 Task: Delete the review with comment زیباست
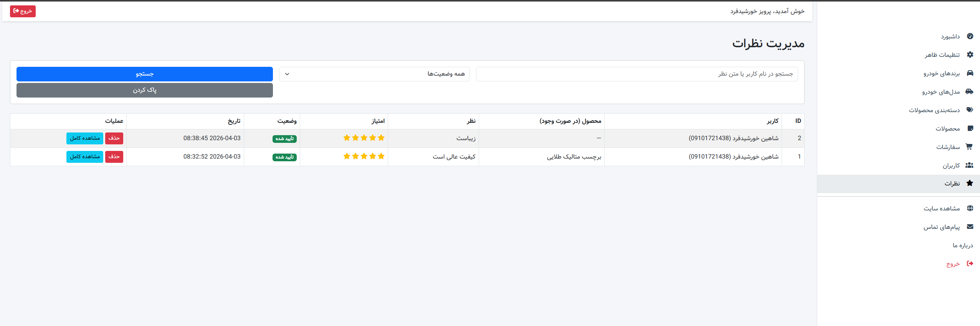point(114,138)
